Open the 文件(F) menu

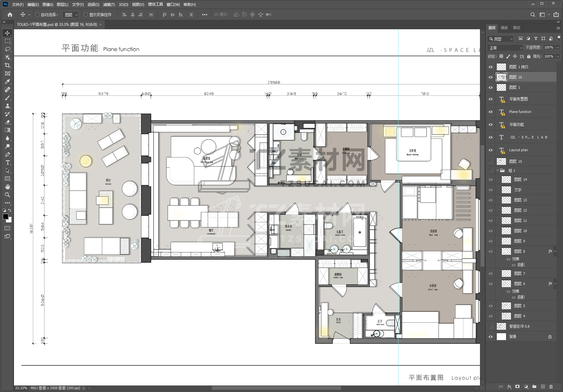pyautogui.click(x=18, y=4)
